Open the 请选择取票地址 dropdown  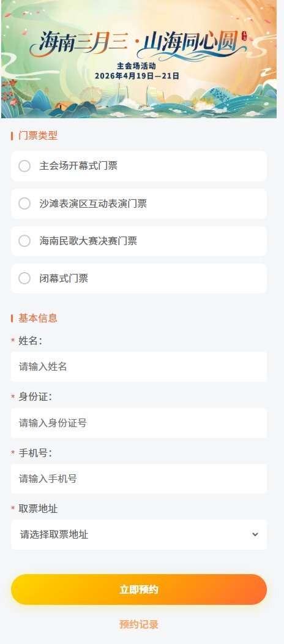(x=139, y=535)
